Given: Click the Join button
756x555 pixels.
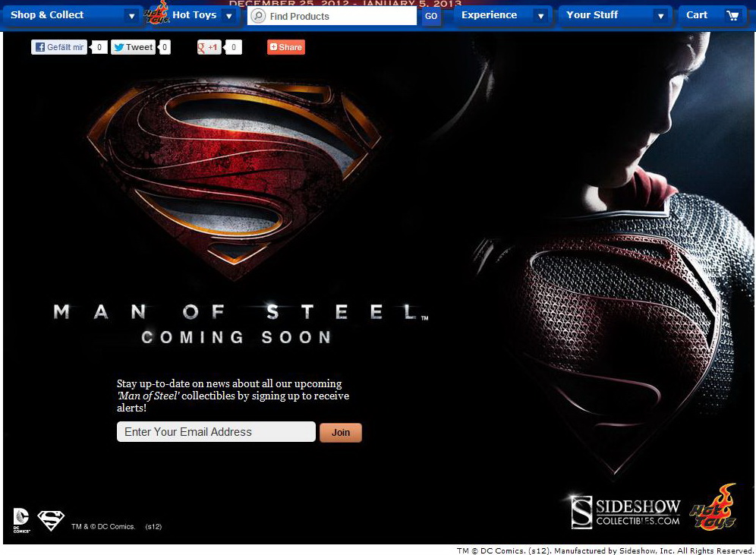Looking at the screenshot, I should coord(340,433).
